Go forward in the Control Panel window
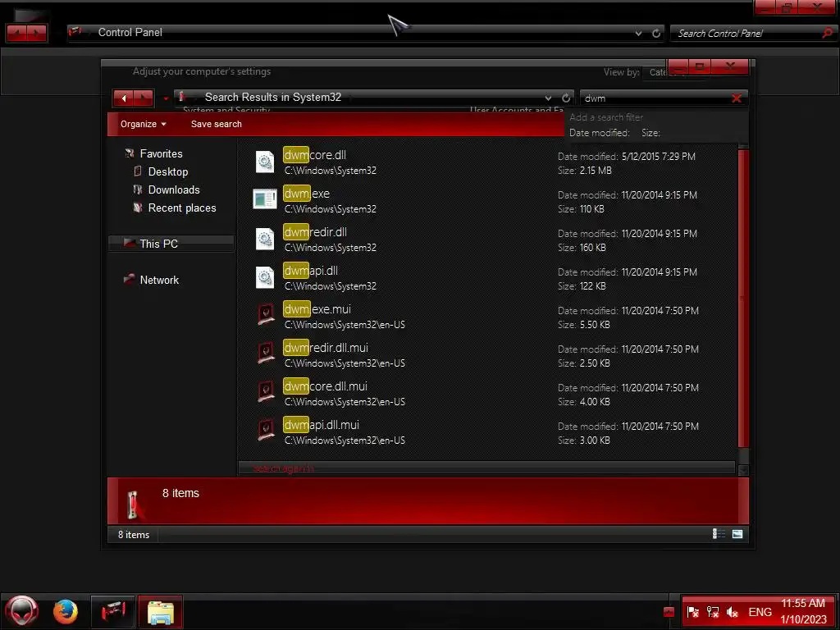Image resolution: width=840 pixels, height=630 pixels. (36, 33)
